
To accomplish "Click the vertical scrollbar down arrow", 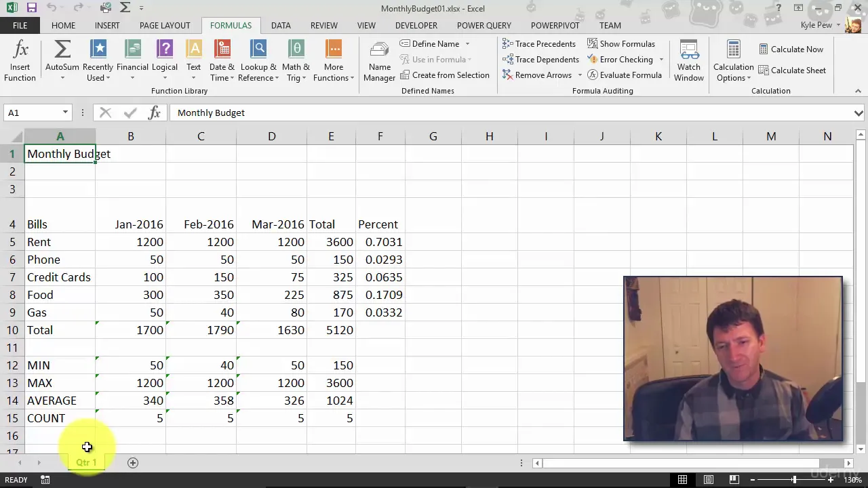I will click(x=861, y=449).
